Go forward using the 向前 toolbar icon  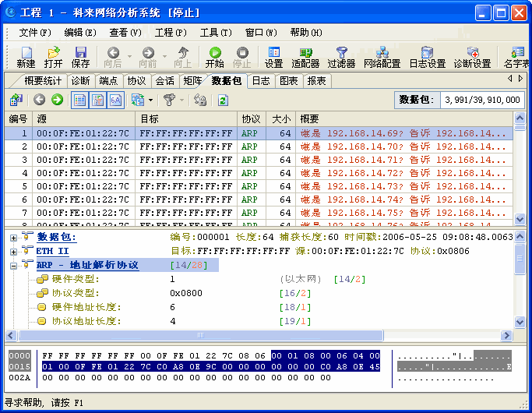148,57
